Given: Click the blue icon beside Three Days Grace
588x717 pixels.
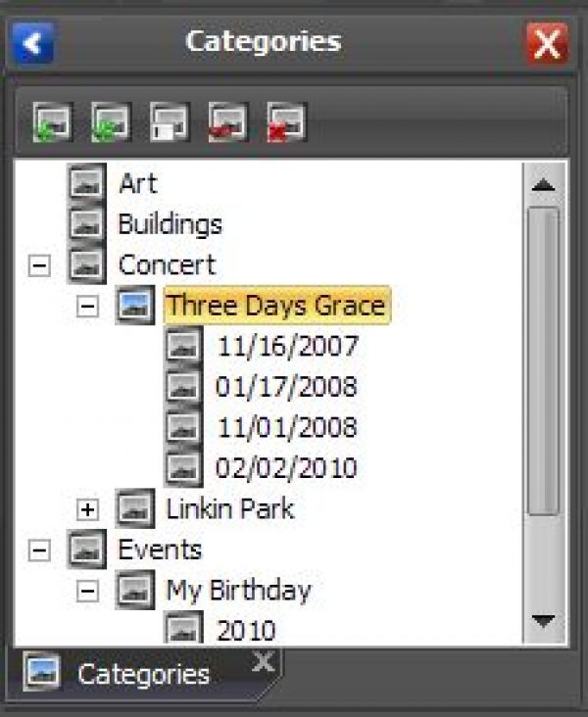Looking at the screenshot, I should click(x=135, y=306).
